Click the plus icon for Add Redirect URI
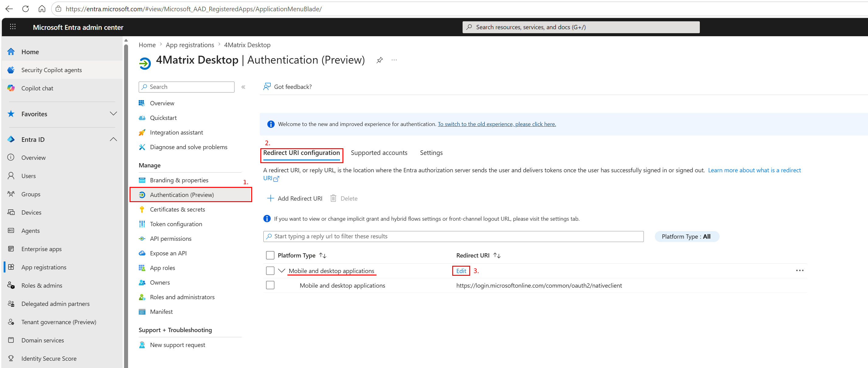 click(x=270, y=198)
